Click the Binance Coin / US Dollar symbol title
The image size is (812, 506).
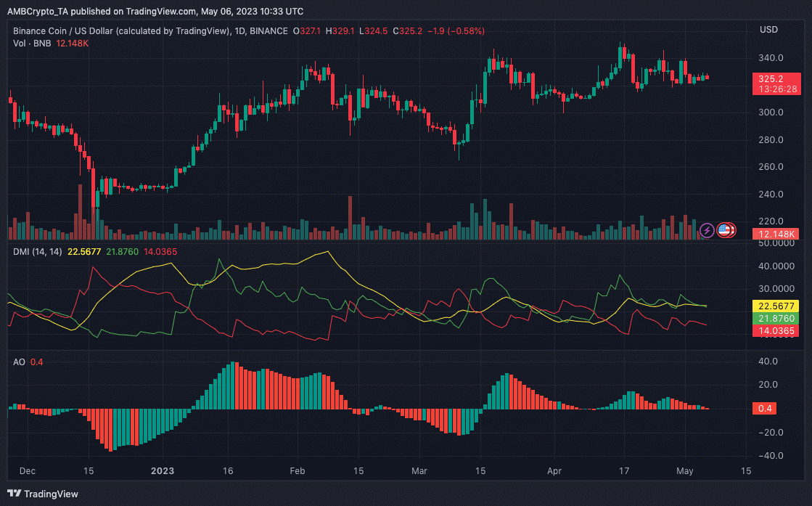click(150, 31)
